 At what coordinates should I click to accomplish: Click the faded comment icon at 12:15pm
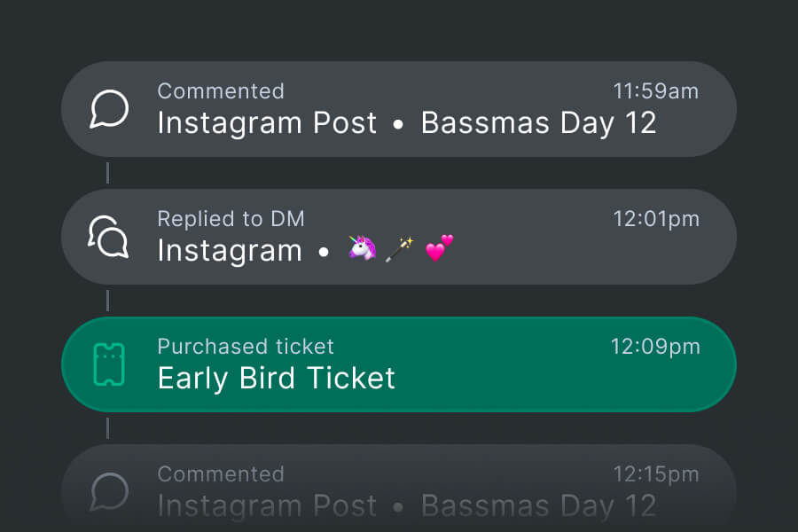pyautogui.click(x=110, y=492)
